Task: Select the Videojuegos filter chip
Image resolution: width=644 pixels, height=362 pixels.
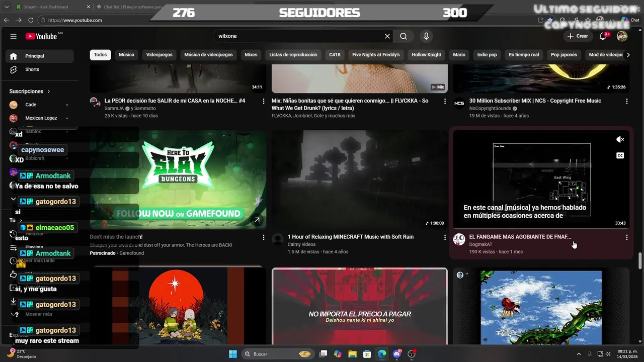Action: pyautogui.click(x=159, y=55)
